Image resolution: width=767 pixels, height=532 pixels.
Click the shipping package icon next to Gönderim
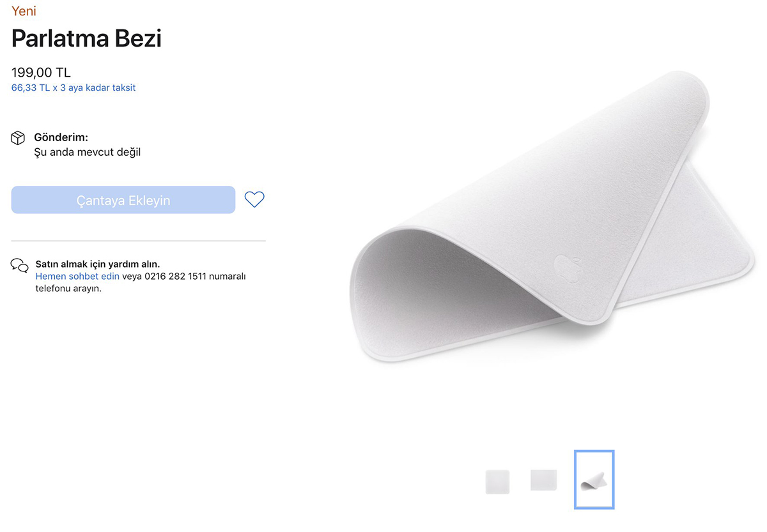point(17,137)
